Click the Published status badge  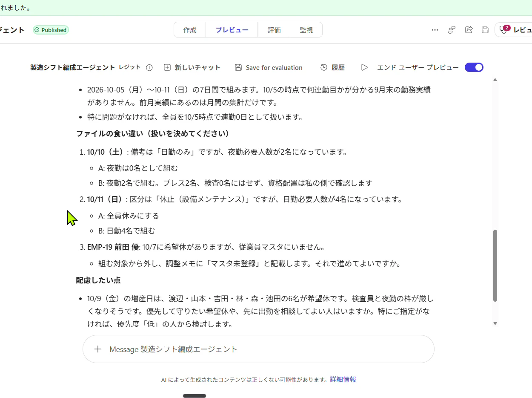[x=51, y=30]
